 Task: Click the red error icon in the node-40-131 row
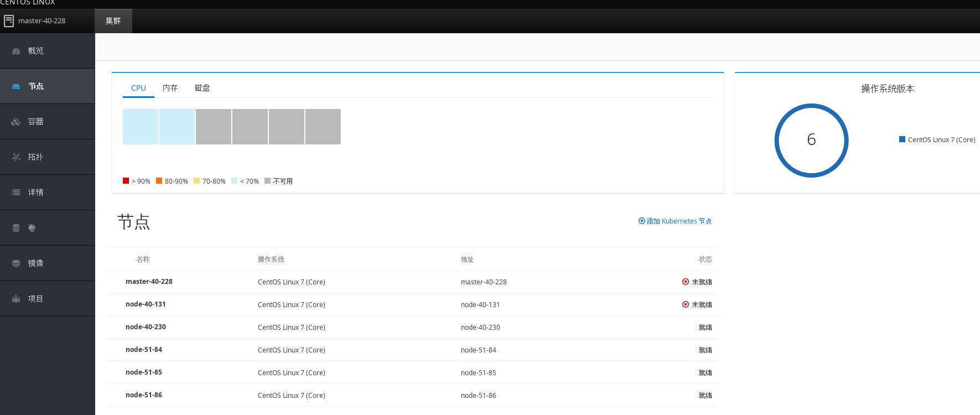[686, 304]
